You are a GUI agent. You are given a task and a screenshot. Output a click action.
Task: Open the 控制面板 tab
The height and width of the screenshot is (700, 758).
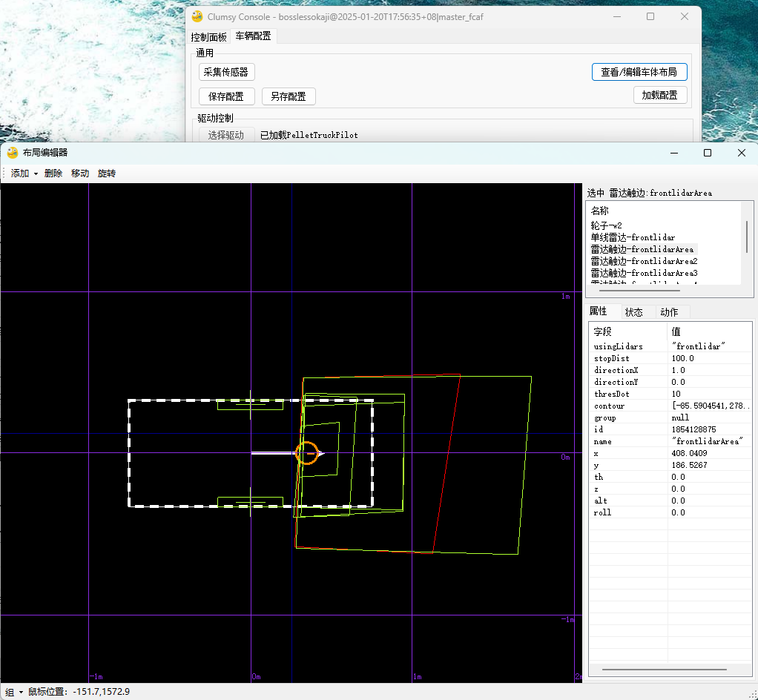point(209,36)
